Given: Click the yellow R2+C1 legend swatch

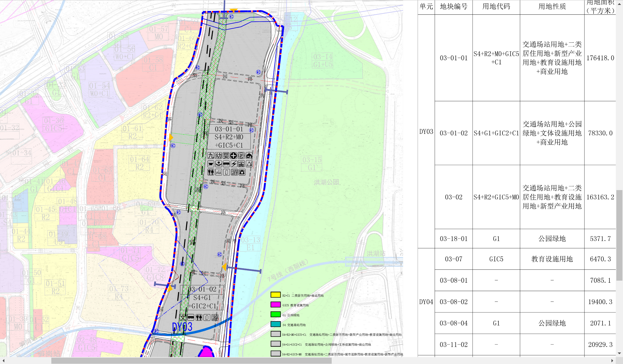Looking at the screenshot, I should pyautogui.click(x=275, y=295).
